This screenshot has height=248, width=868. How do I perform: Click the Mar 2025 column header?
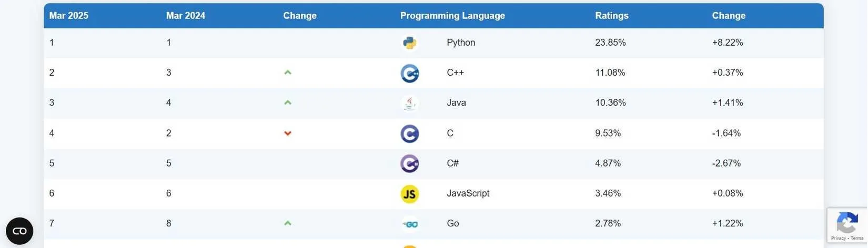click(x=69, y=16)
